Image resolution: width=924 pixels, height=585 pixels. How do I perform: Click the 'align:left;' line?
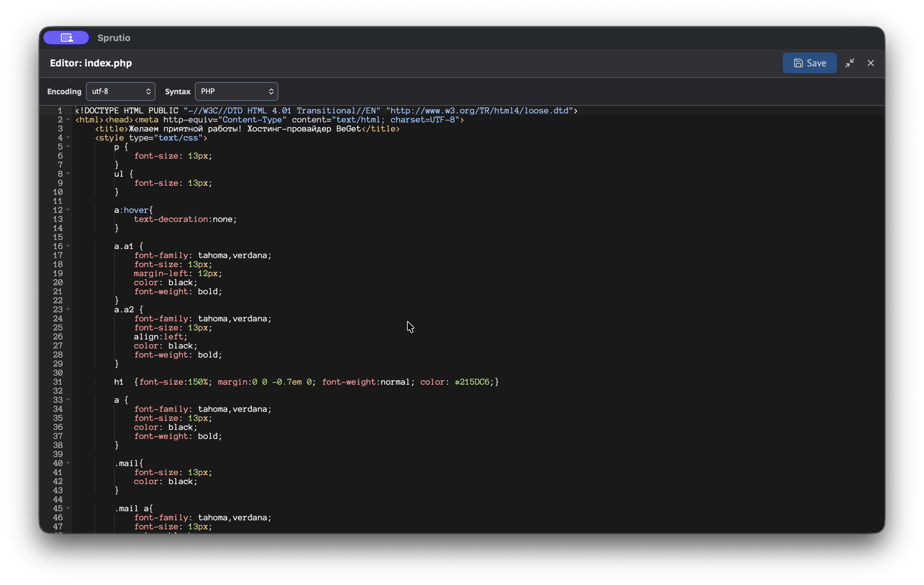point(160,336)
